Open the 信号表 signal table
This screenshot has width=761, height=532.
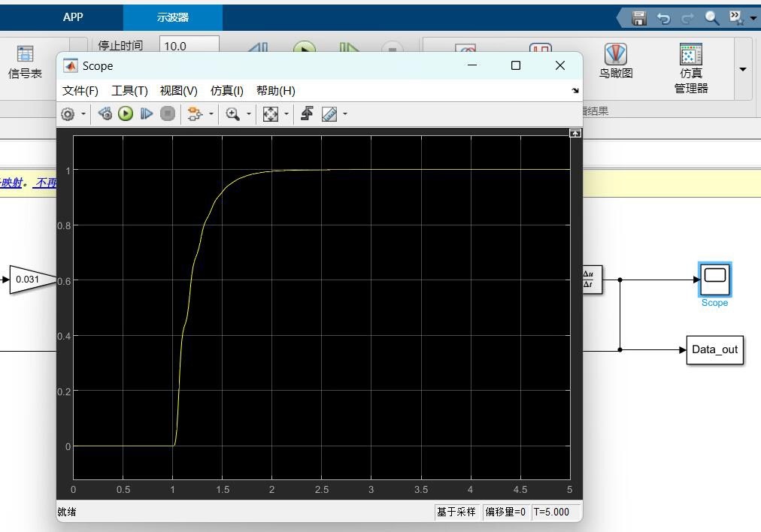click(x=25, y=62)
